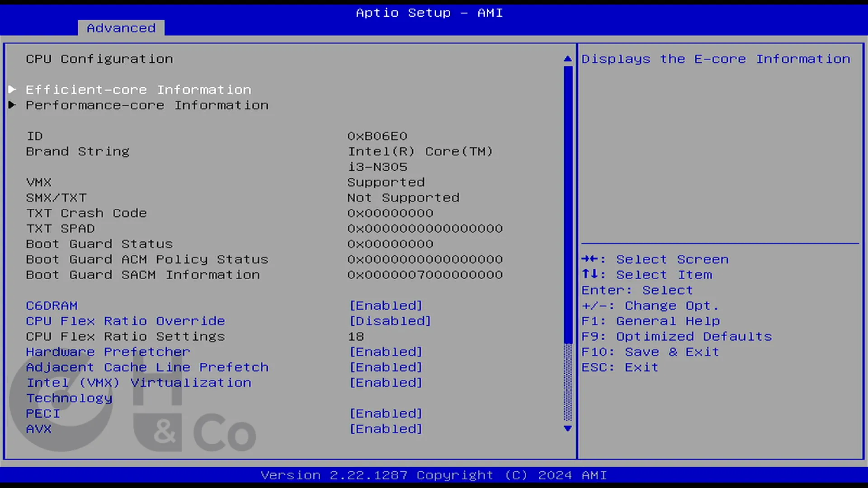Click the ID value 0xB06E0
The width and height of the screenshot is (868, 488).
coord(377,136)
